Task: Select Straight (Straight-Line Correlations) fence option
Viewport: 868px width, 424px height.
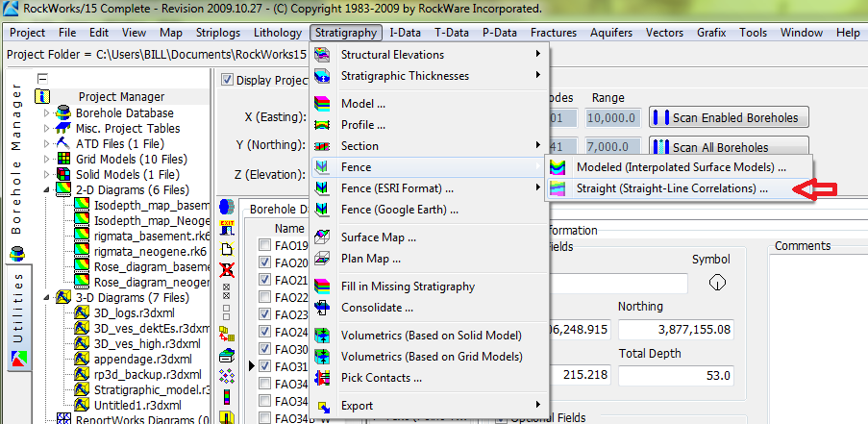Action: [680, 188]
